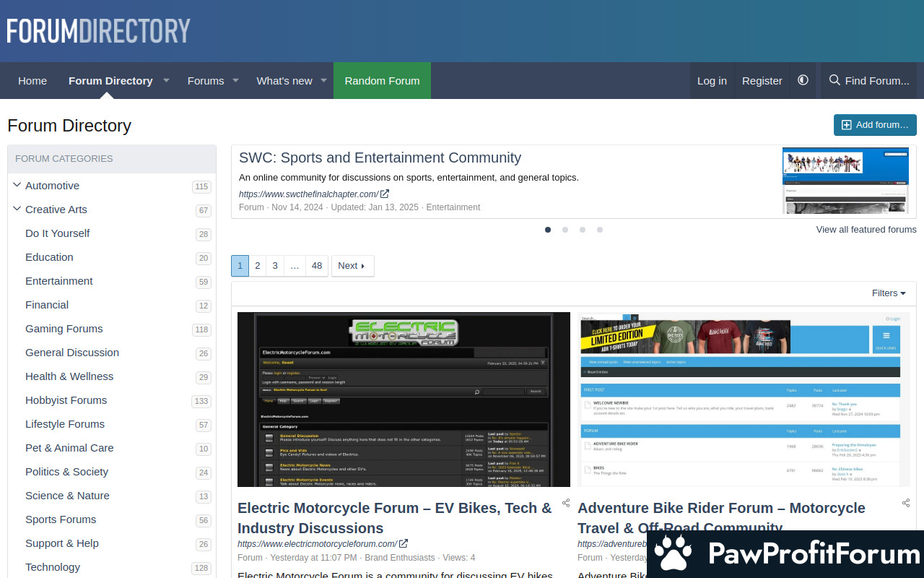
Task: Select Education category
Action: (x=49, y=256)
